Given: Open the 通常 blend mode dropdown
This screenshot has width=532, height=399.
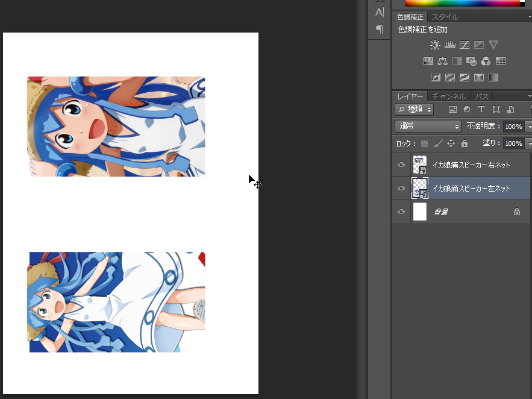Looking at the screenshot, I should point(428,126).
